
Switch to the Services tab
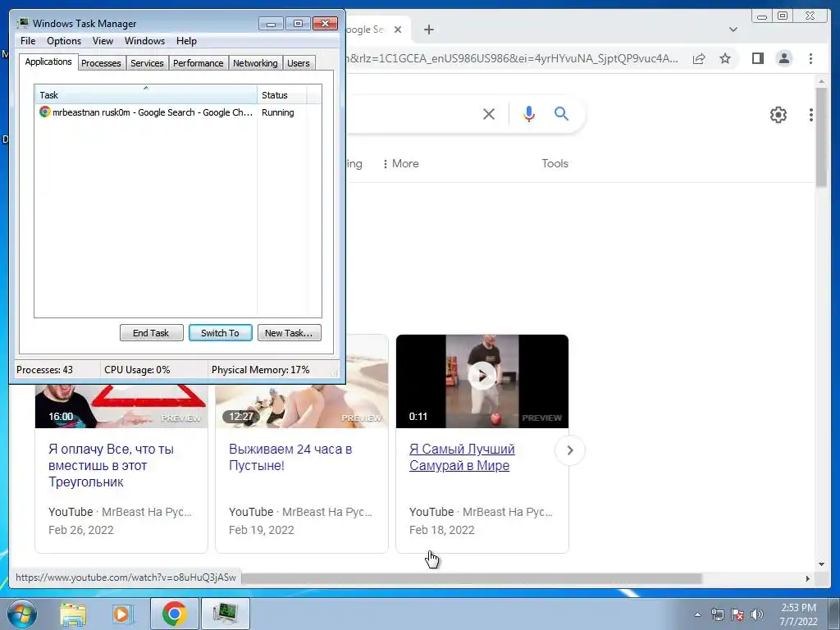pos(147,63)
